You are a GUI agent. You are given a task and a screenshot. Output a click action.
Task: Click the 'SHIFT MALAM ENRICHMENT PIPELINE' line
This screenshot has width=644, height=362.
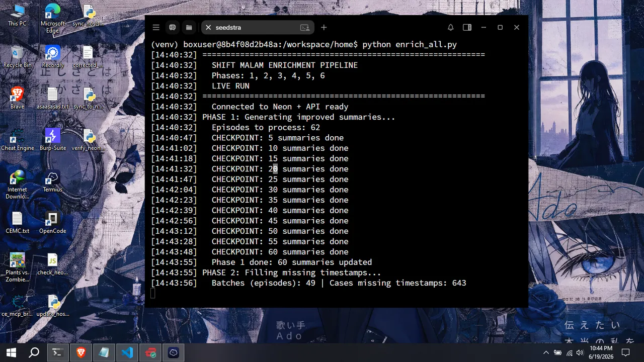pyautogui.click(x=285, y=65)
